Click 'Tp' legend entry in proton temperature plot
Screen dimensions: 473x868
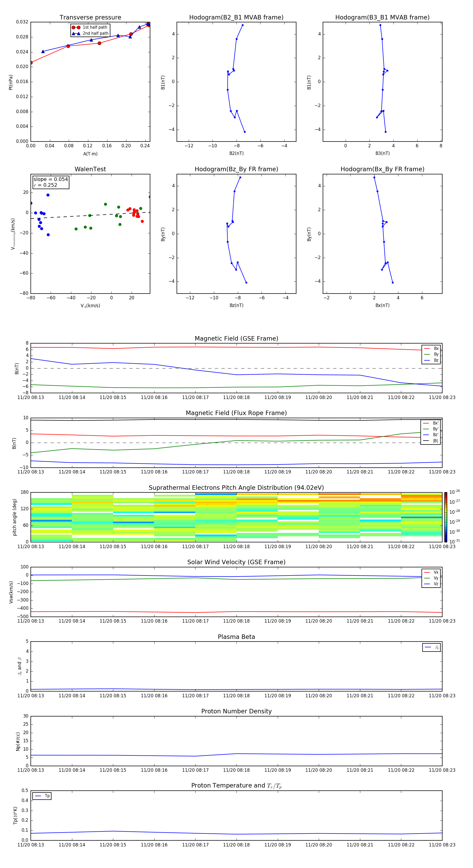pos(42,796)
